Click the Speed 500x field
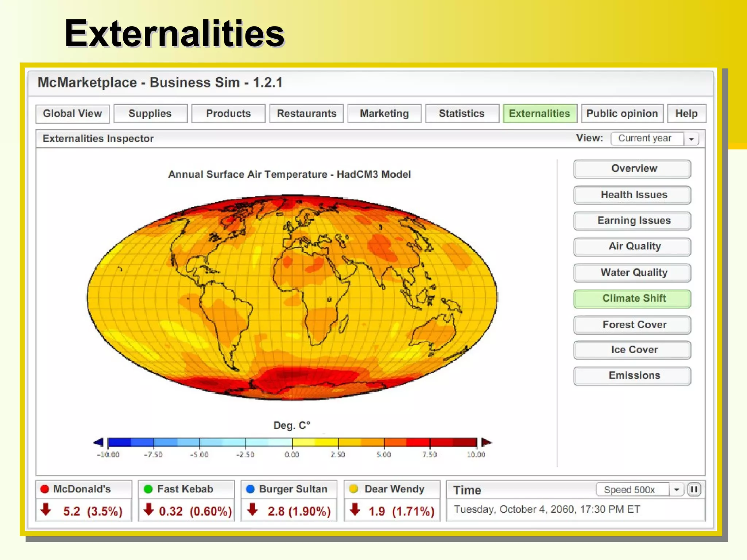Screen dimensions: 747x560 632,489
